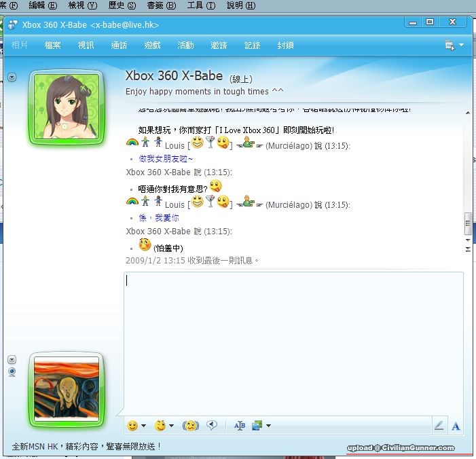
Task: Switch to the text 'A' input mode
Action: pyautogui.click(x=456, y=426)
